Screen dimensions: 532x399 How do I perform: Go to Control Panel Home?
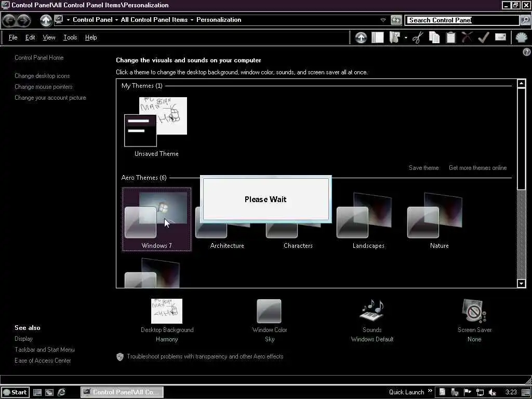pyautogui.click(x=39, y=58)
